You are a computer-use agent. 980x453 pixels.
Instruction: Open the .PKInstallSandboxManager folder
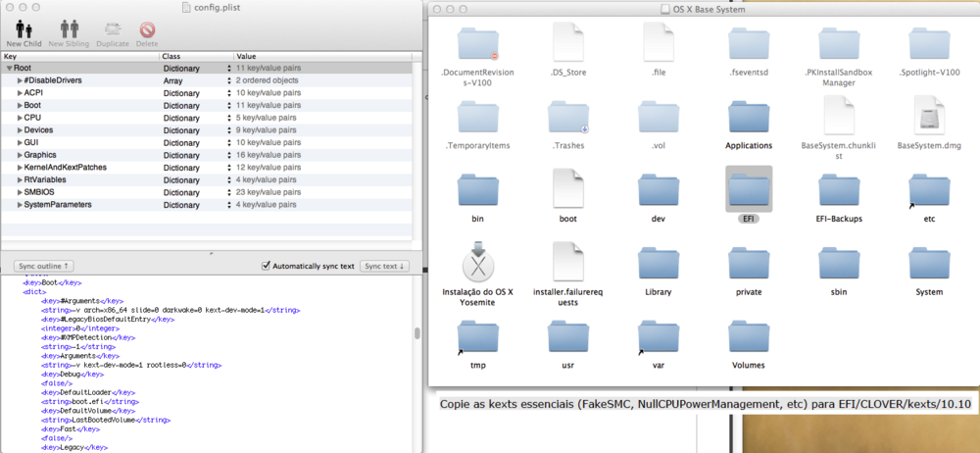point(839,43)
